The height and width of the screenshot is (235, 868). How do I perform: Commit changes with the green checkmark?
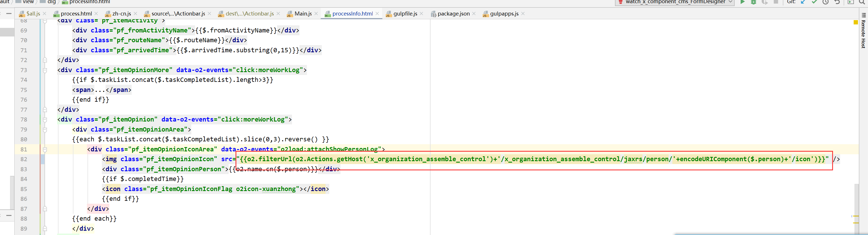coord(814,2)
